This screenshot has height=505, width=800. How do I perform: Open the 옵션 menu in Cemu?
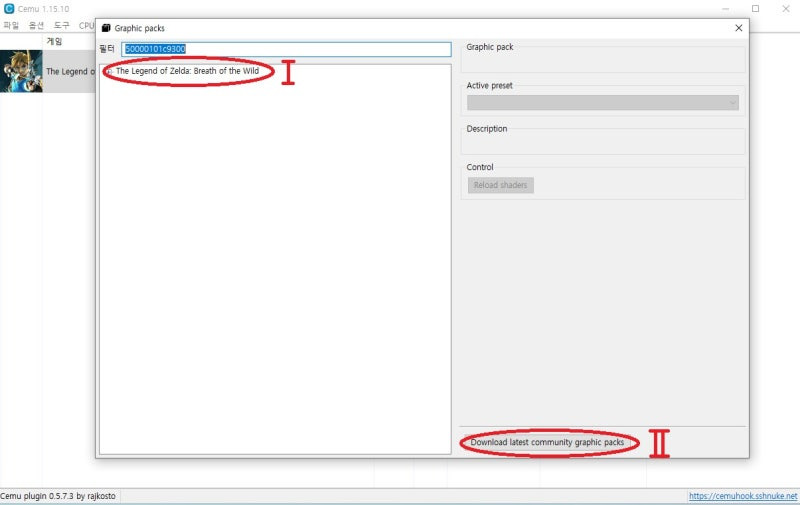36,25
